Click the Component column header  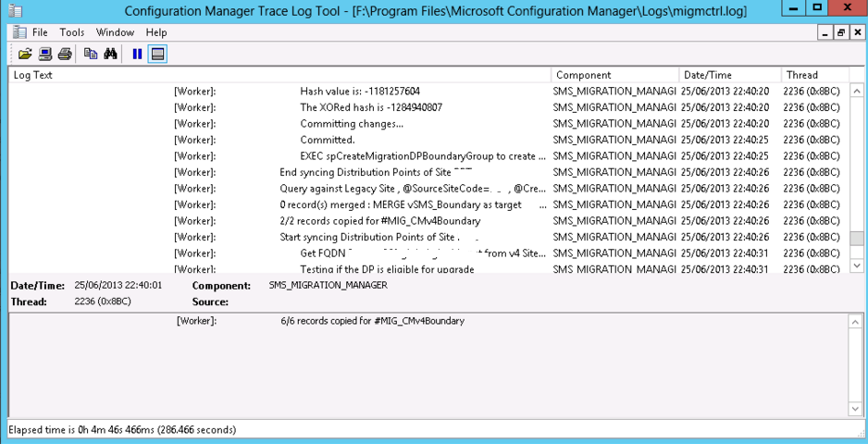point(615,75)
